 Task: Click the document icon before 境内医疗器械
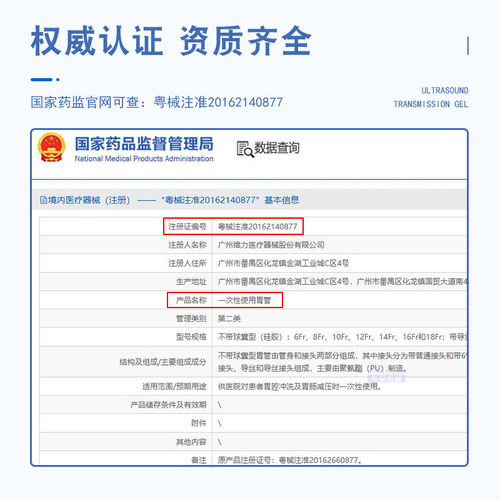[x=43, y=200]
